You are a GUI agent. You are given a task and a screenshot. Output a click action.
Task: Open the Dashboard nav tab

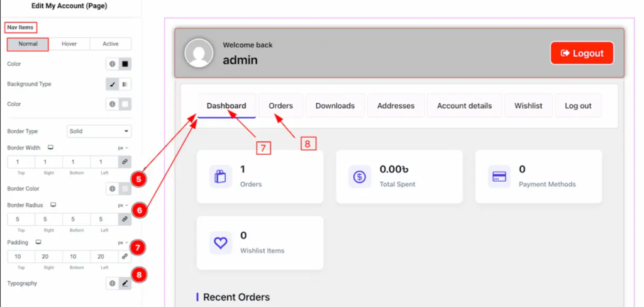(x=226, y=106)
